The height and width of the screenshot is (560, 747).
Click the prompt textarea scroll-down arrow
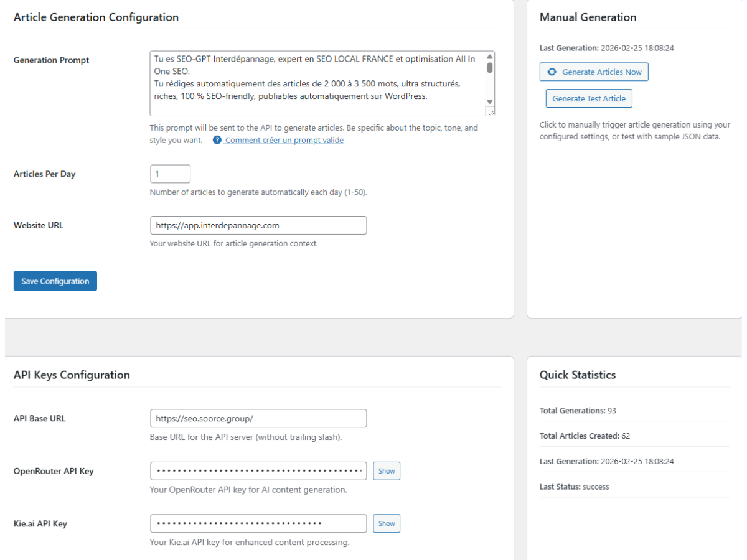pos(489,101)
